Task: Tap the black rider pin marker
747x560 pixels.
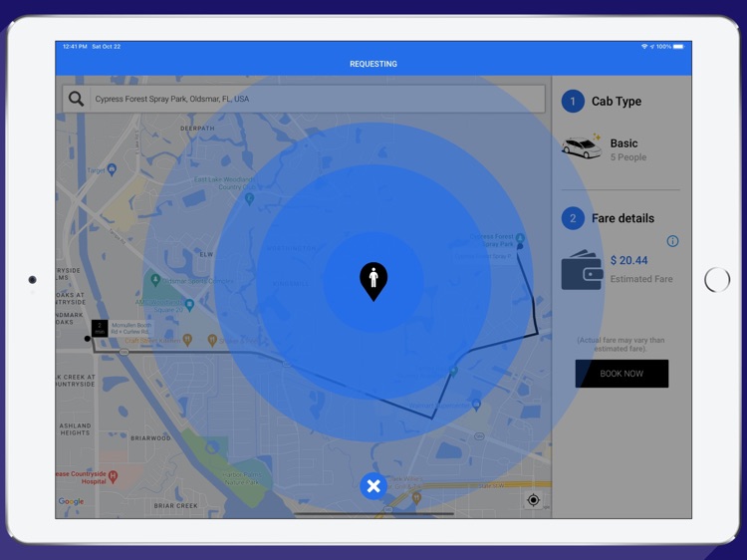Action: (373, 281)
